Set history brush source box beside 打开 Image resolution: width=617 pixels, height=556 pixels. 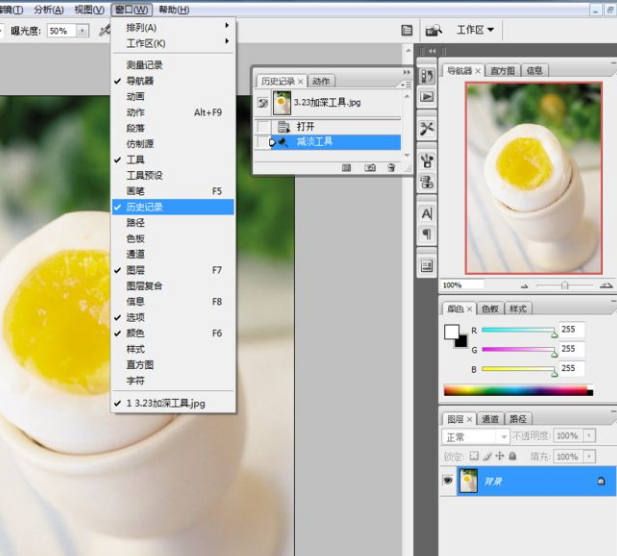click(x=263, y=127)
